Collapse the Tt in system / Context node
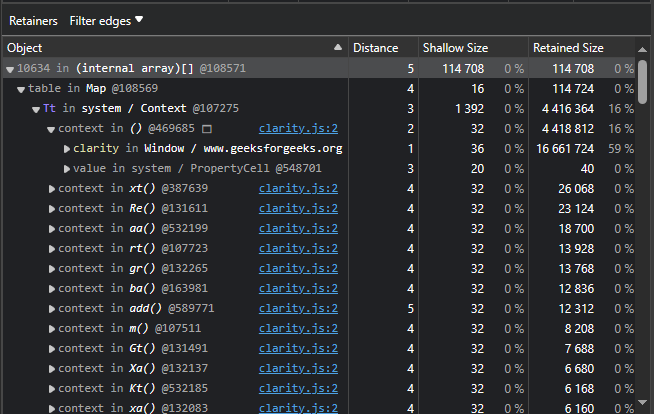Screen dimensions: 654x414 pyautogui.click(x=36, y=110)
